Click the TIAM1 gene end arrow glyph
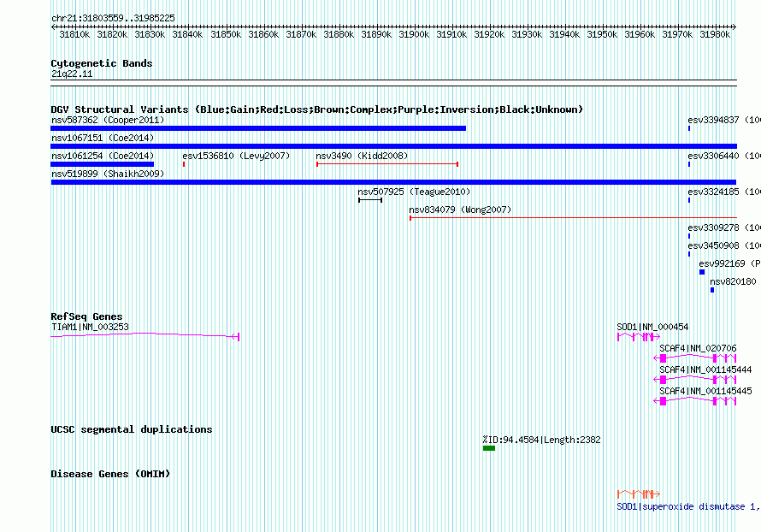Screen dimensions: 761x532 pyautogui.click(x=235, y=337)
